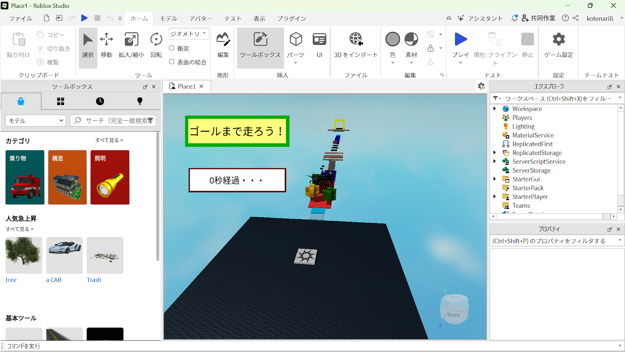
Task: Click the すべて見る link beside カテゴリ
Action: pos(109,140)
